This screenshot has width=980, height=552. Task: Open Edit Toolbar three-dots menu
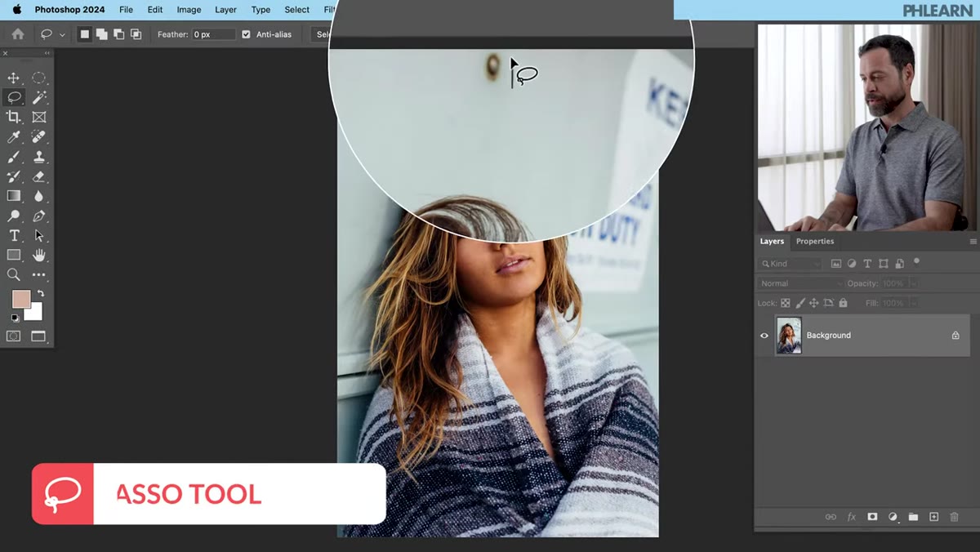tap(38, 275)
